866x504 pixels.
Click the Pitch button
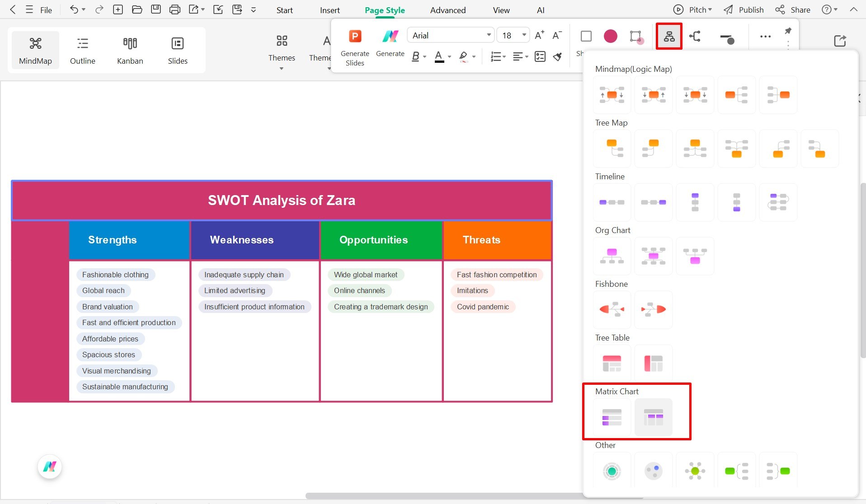pos(692,9)
